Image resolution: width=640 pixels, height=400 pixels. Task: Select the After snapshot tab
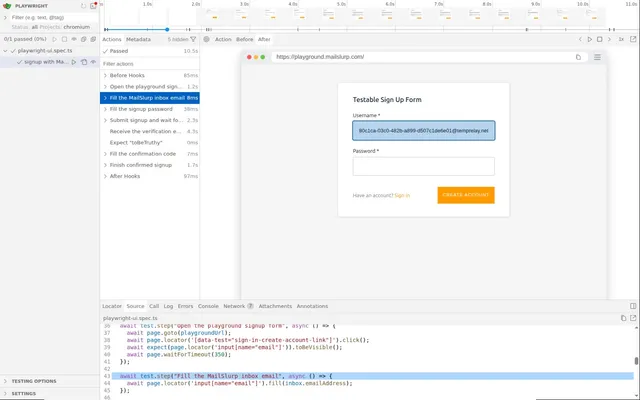tap(264, 39)
